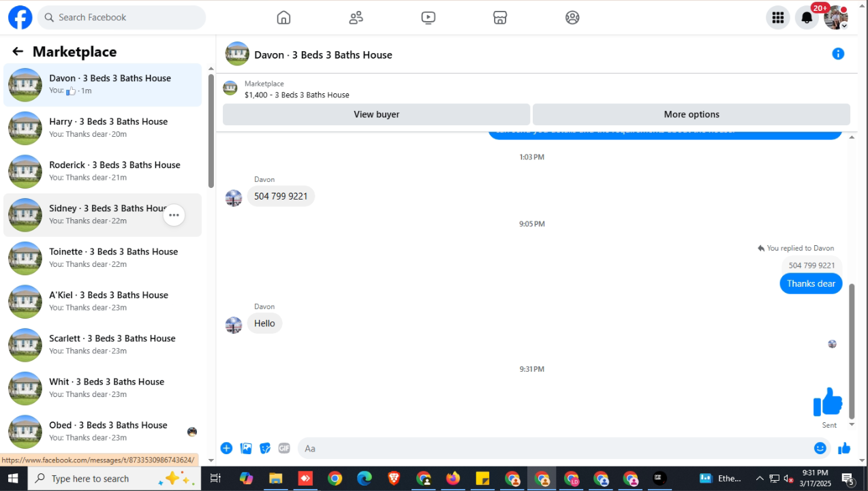Click chat scrollbar down arrow
868x491 pixels.
pos(852,424)
